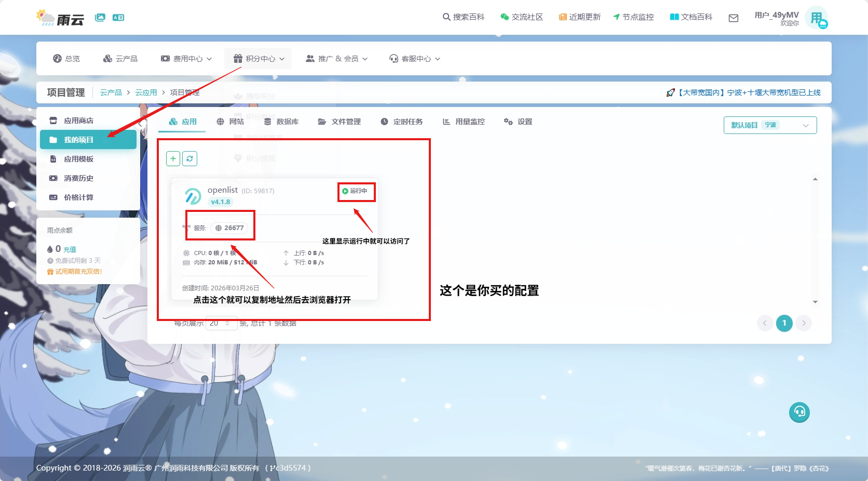The image size is (868, 481).
Task: Switch to the 网站 tab
Action: point(230,122)
